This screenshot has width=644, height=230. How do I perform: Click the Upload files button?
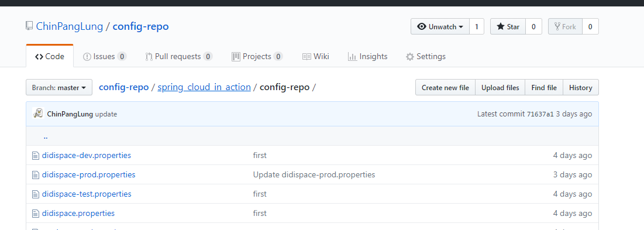click(x=500, y=87)
